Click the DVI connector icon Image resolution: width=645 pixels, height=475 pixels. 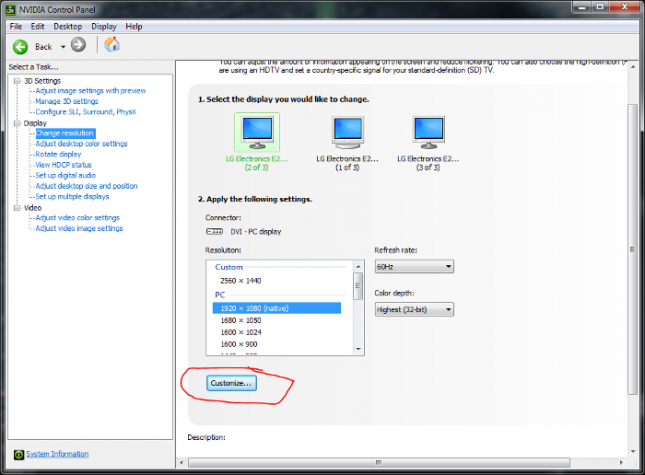coord(214,232)
